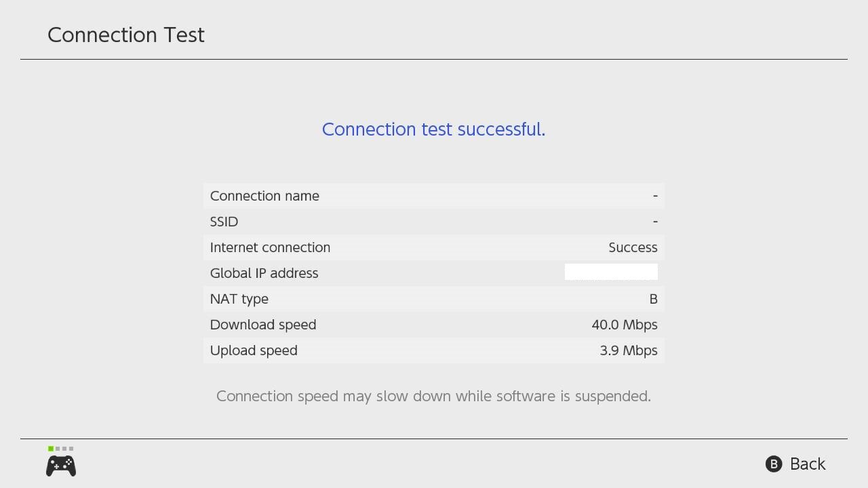Click the controller icon in the footer
The image size is (868, 488).
coord(61,466)
